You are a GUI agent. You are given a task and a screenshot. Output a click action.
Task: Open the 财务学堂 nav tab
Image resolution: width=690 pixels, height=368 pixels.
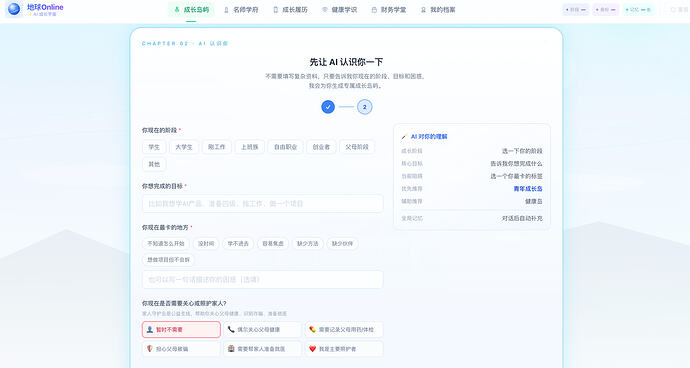coord(389,9)
